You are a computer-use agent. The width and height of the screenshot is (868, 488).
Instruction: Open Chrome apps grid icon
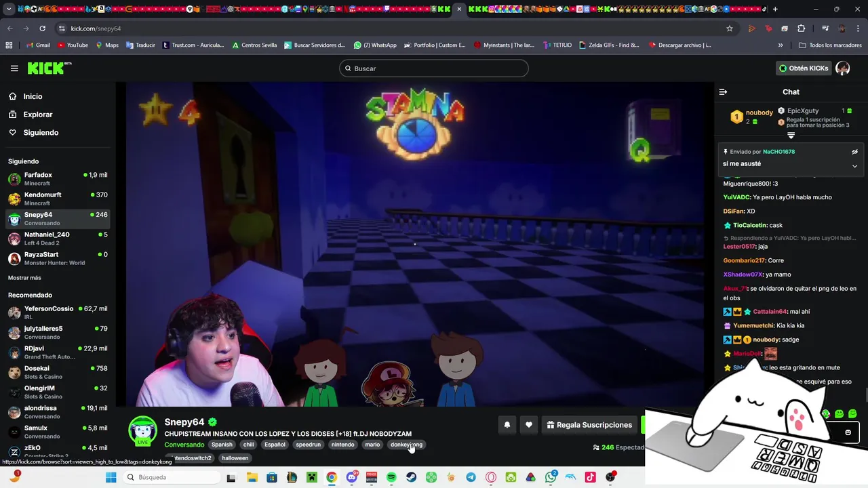9,45
